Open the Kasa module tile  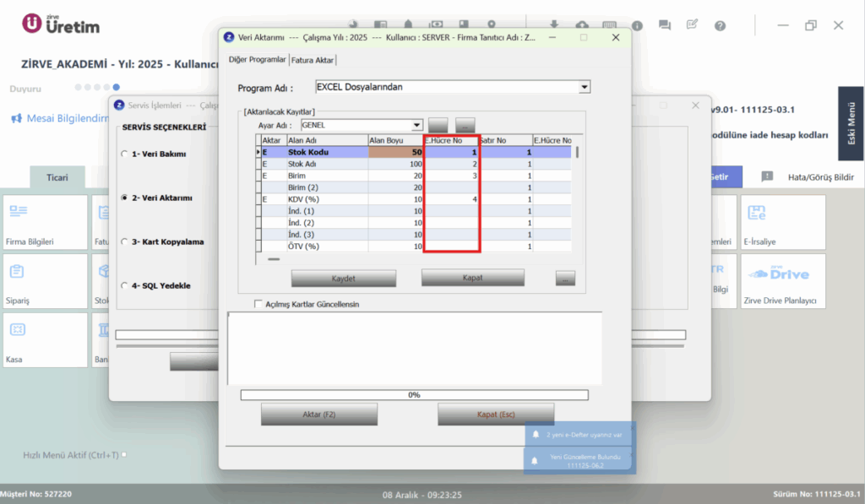coord(46,340)
